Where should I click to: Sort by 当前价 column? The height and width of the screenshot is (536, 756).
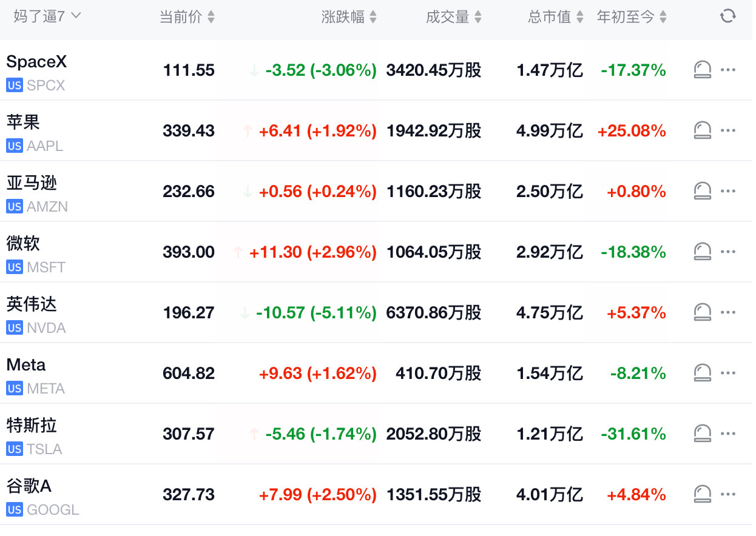coord(187,17)
